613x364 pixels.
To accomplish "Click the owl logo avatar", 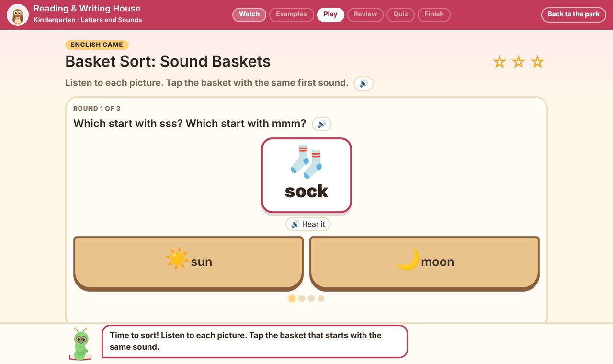I will click(18, 14).
